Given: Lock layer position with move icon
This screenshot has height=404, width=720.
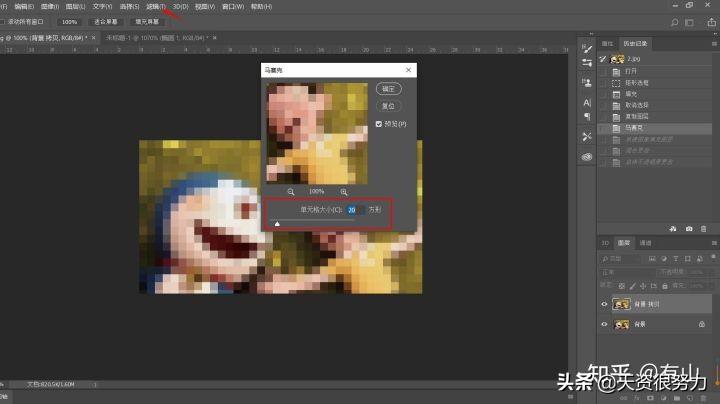Looking at the screenshot, I should pyautogui.click(x=643, y=286).
